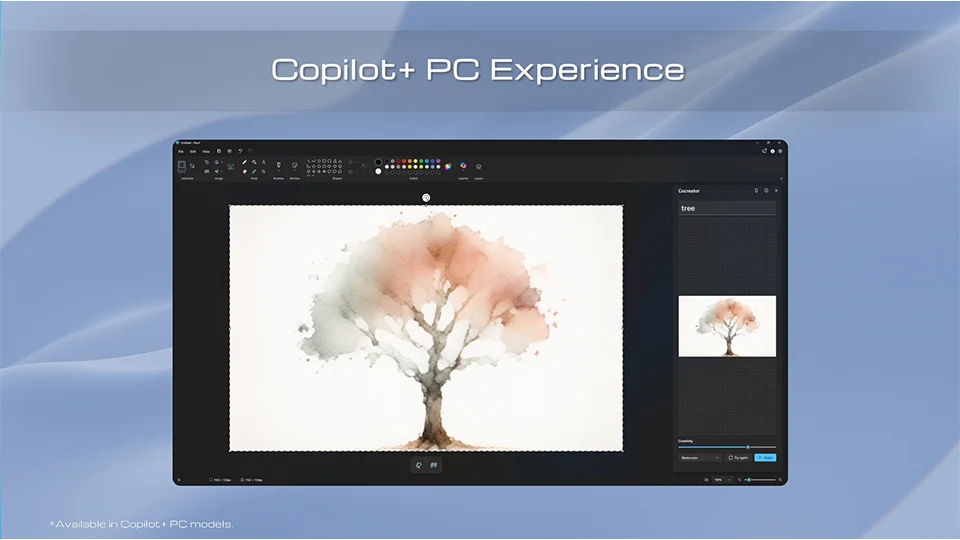
Task: Click the Try again button
Action: [738, 458]
